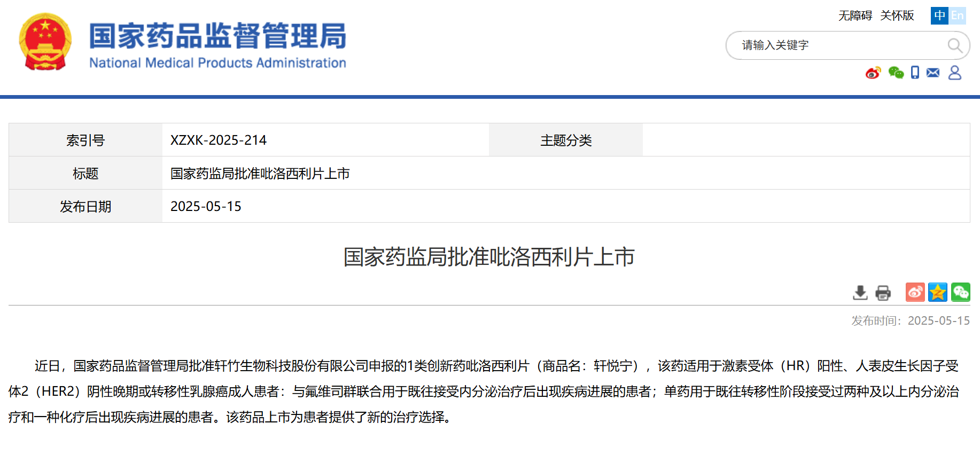980x470 pixels.
Task: Open the email envelope icon
Action: pyautogui.click(x=933, y=73)
